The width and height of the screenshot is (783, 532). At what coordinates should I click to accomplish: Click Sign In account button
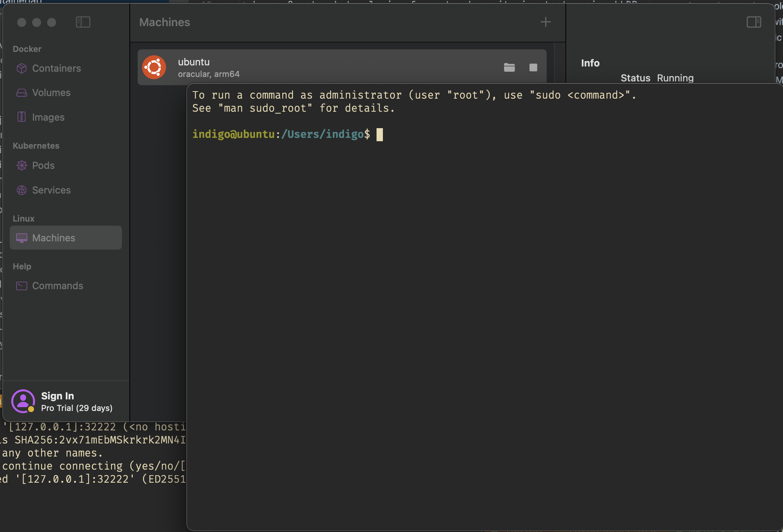[x=58, y=396]
